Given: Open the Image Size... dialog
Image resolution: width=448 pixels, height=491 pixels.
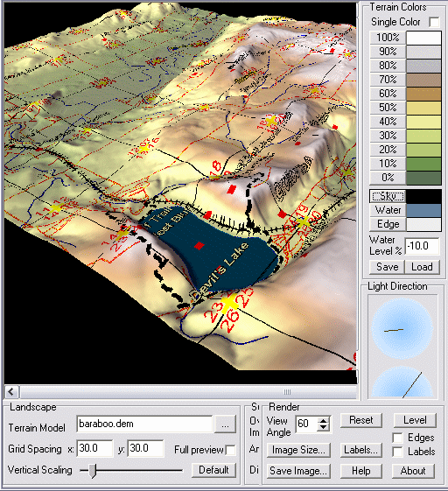Looking at the screenshot, I should click(298, 450).
